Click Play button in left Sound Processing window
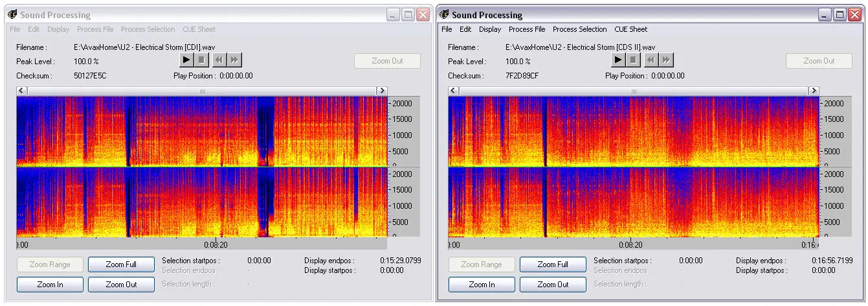Viewport: 868px width, 306px height. click(186, 60)
